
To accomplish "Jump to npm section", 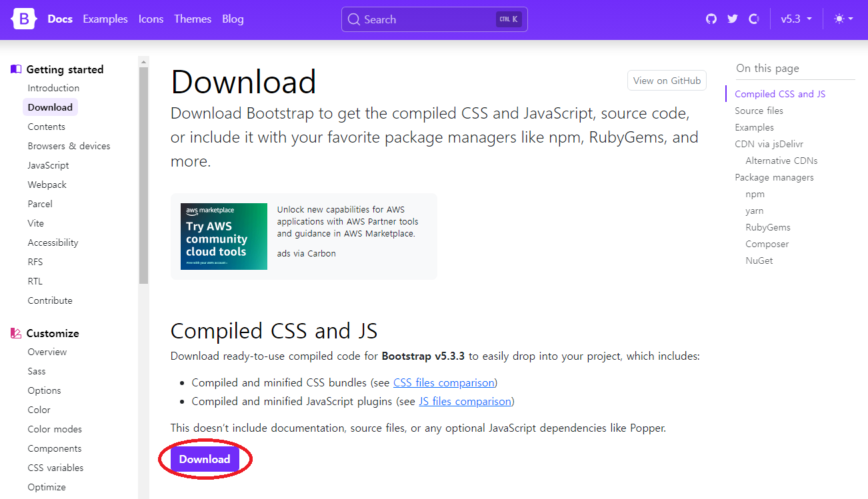I will click(x=755, y=194).
